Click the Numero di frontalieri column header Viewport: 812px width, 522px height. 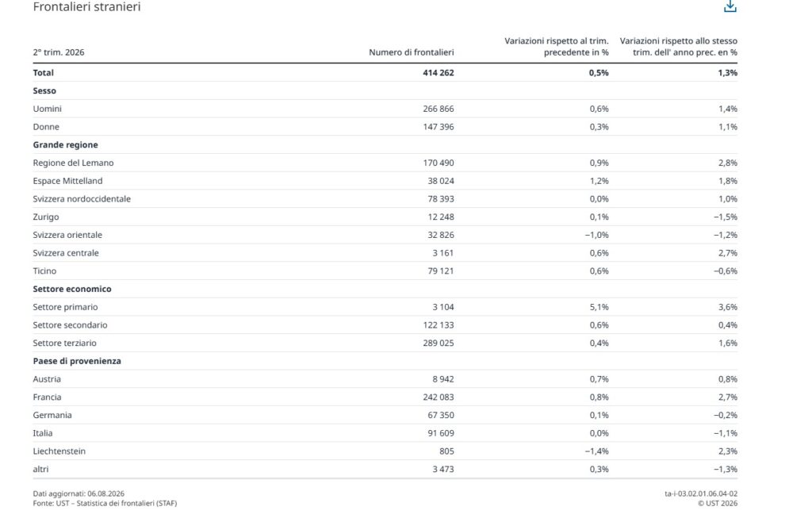point(412,52)
